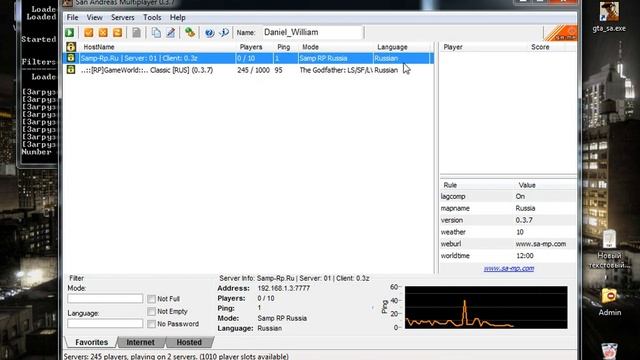Click the worldtime 12:00 rule row
The height and width of the screenshot is (360, 640).
coord(508,256)
